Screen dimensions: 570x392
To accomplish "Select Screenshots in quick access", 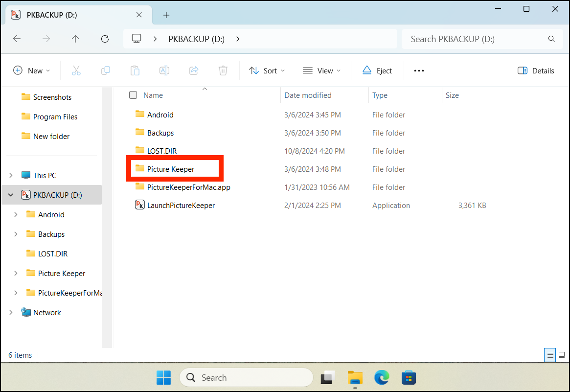I will click(x=52, y=97).
